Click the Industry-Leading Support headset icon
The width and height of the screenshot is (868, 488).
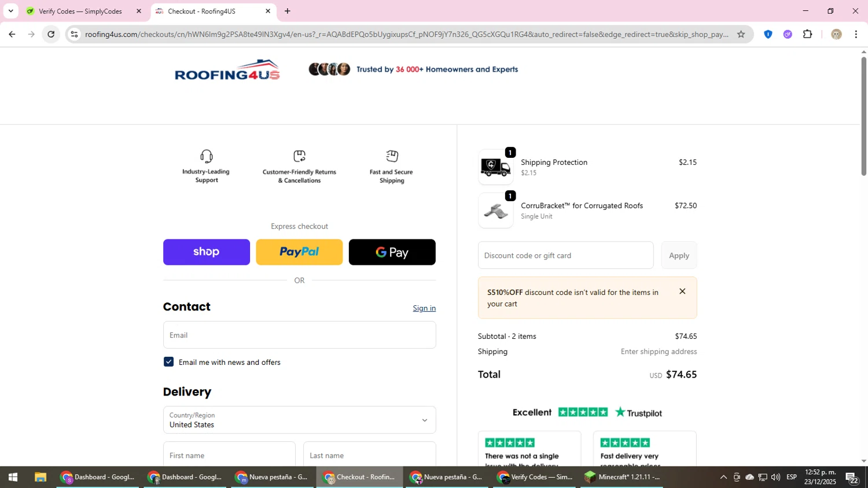tap(207, 156)
